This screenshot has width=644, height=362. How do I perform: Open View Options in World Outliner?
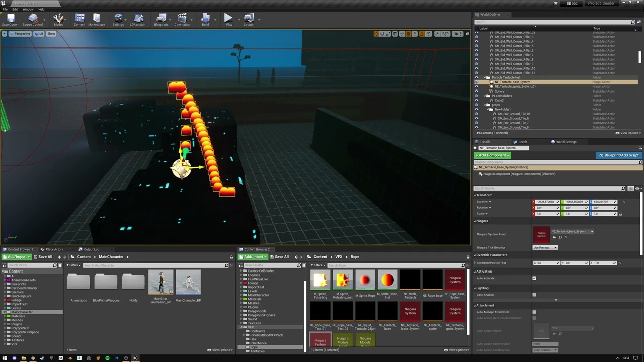click(629, 133)
